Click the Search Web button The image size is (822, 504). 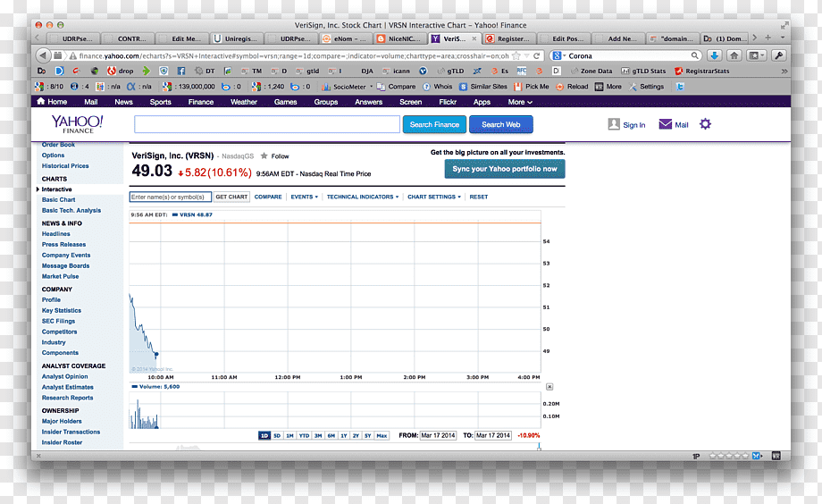500,124
